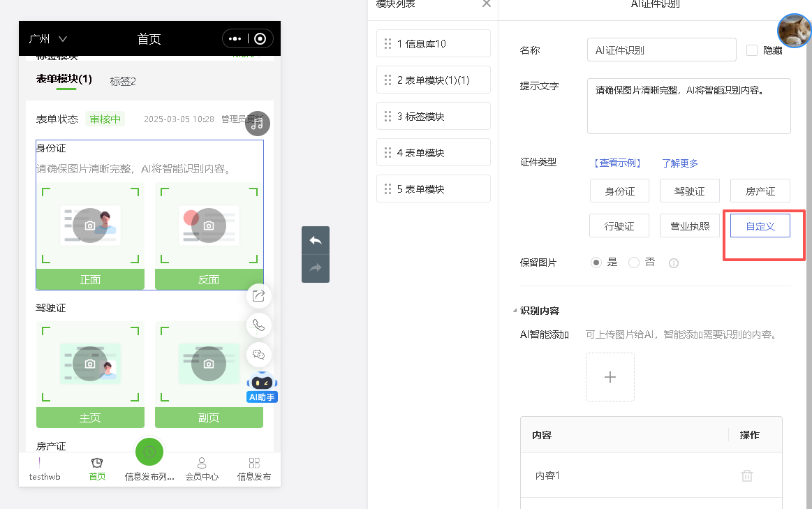Open 了解更多 link

(680, 163)
